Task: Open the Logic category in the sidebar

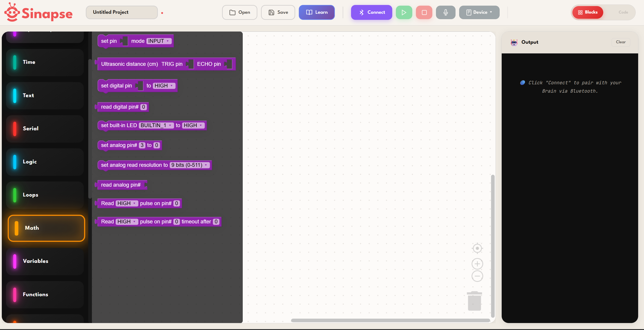Action: (x=45, y=162)
